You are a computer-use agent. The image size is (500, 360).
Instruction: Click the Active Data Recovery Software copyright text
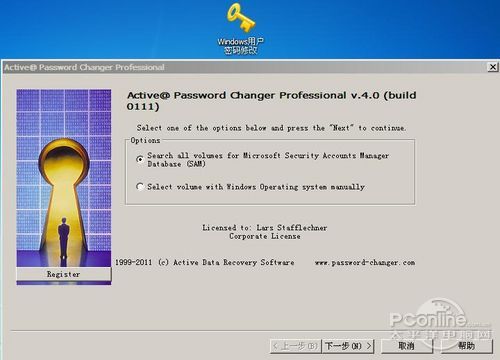point(205,262)
